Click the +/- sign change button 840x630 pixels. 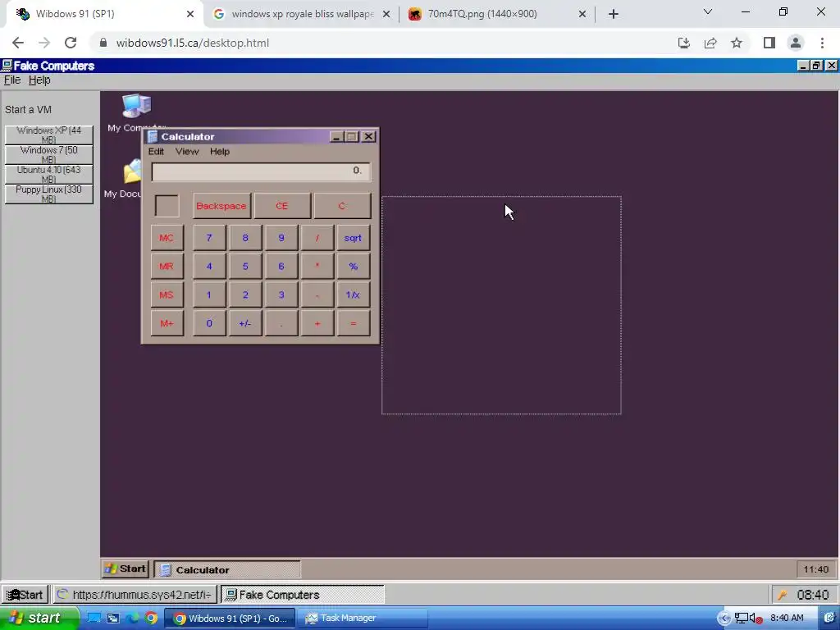245,323
